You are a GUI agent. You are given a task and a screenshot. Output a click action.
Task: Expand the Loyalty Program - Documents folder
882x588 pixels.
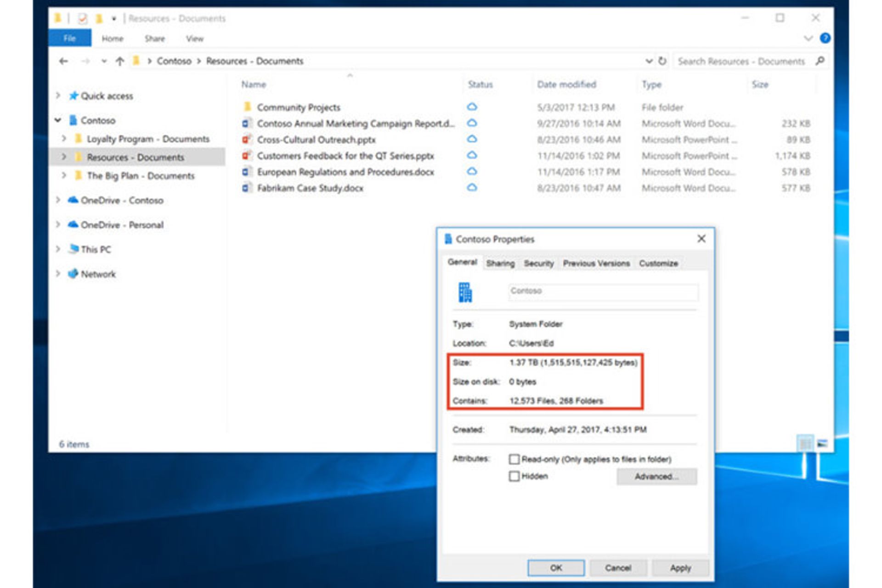64,139
